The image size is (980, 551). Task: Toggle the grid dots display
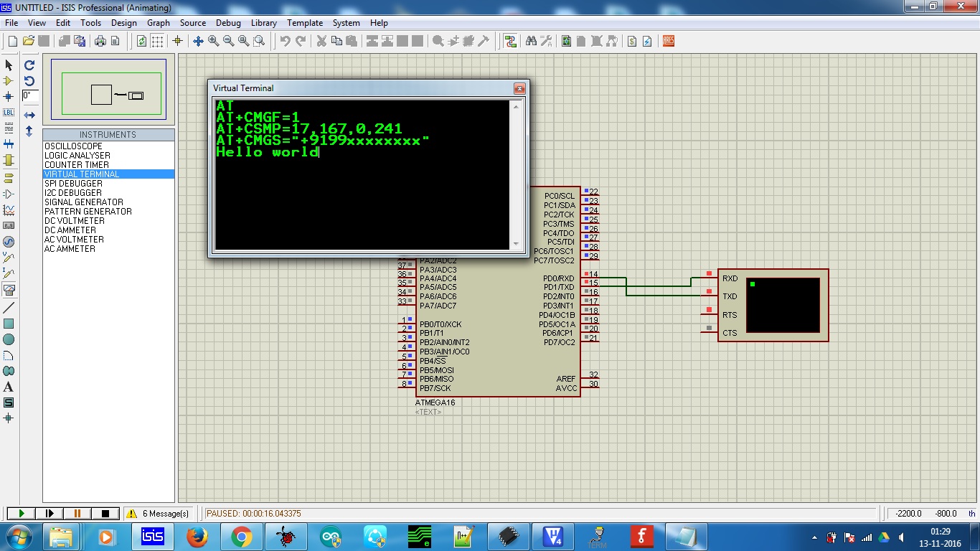[159, 41]
